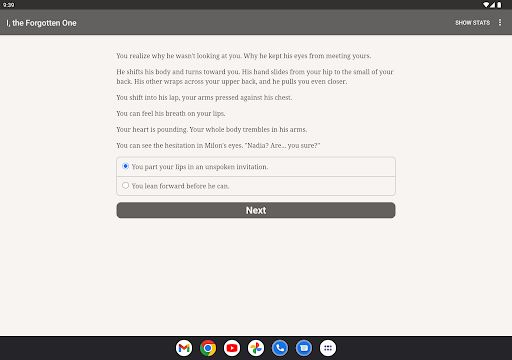Select "You lean forward before he can" option
This screenshot has width=512, height=360.
pos(256,186)
